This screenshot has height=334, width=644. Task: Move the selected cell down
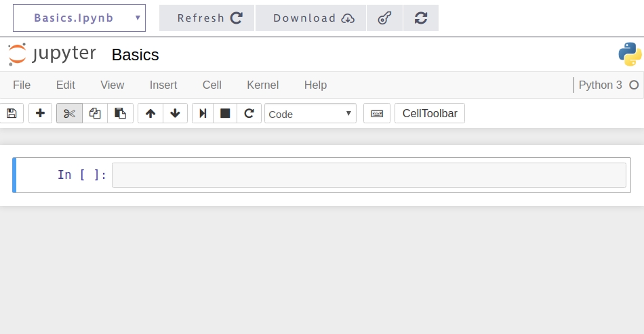175,113
